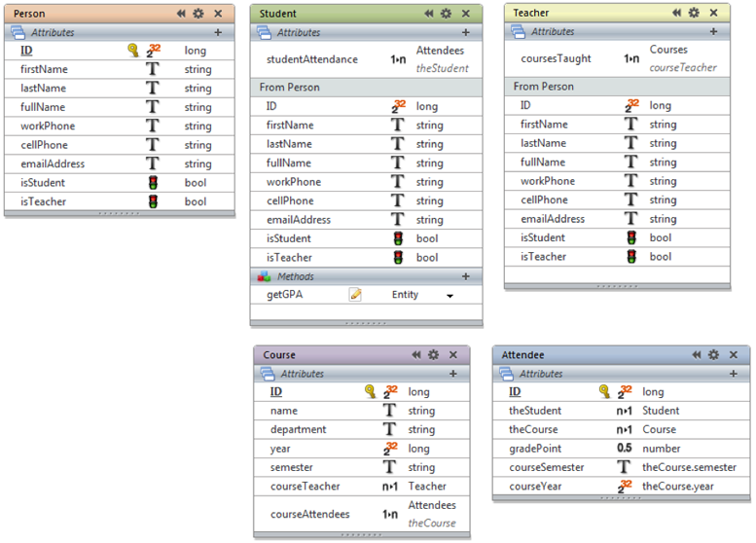The image size is (756, 543).
Task: Click the key icon next to Person ID
Action: (133, 51)
